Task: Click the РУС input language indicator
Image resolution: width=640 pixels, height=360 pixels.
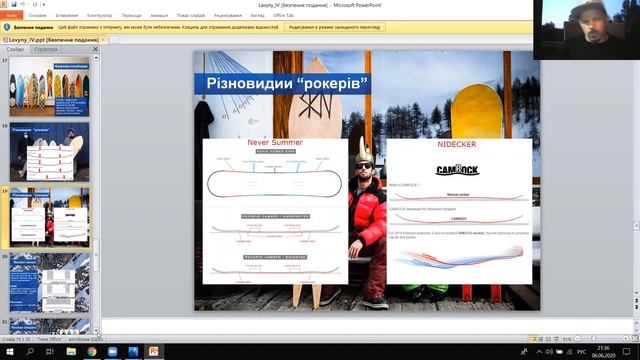Action: tap(582, 351)
